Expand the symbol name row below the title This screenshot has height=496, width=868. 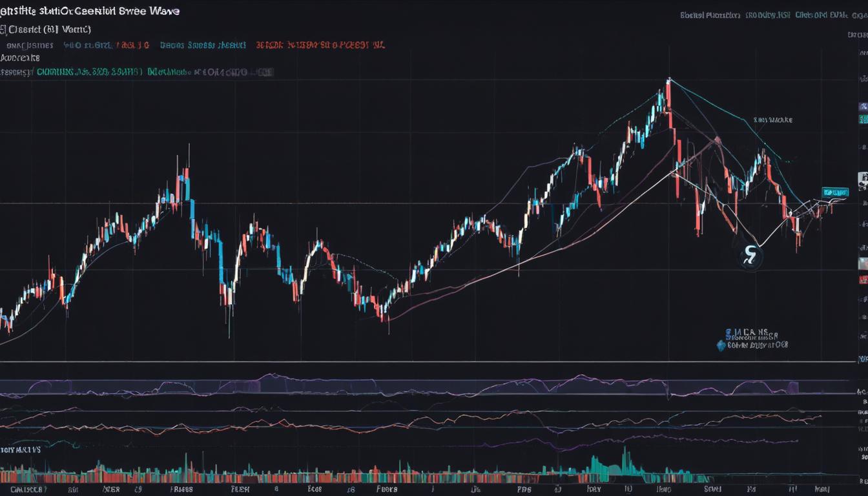point(48,29)
